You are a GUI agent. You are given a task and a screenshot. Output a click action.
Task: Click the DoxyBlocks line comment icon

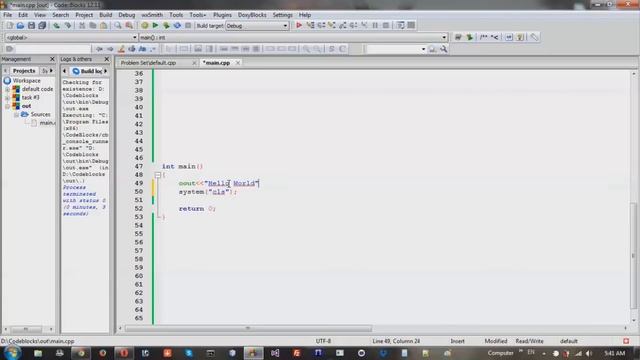tap(494, 37)
